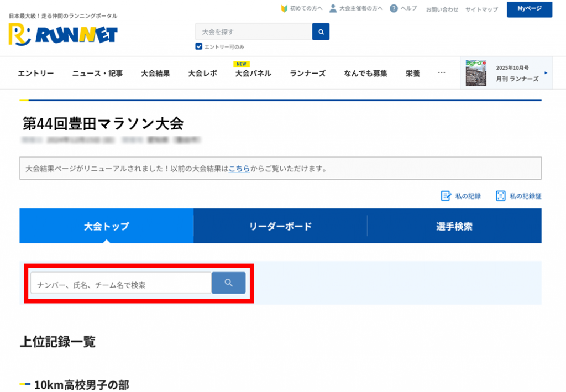Image resolution: width=566 pixels, height=392 pixels.
Task: Open the 大会結果 menu item
Action: 155,73
